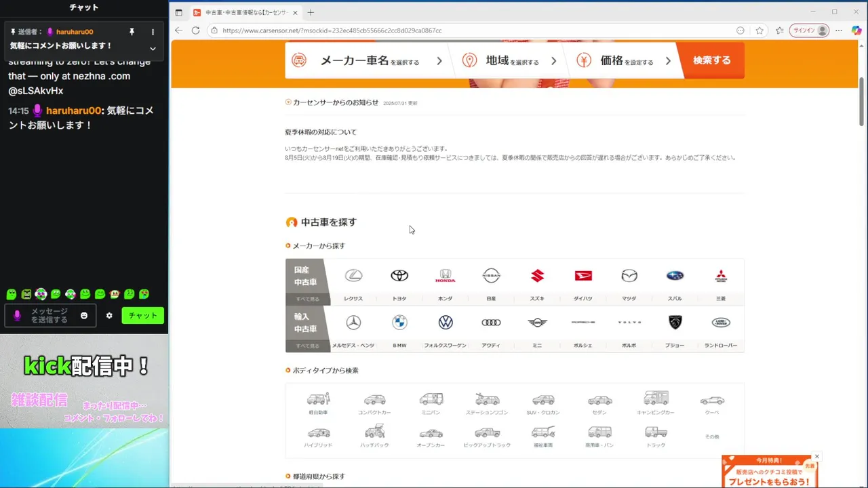Select the Nissan maker logo

point(491,275)
